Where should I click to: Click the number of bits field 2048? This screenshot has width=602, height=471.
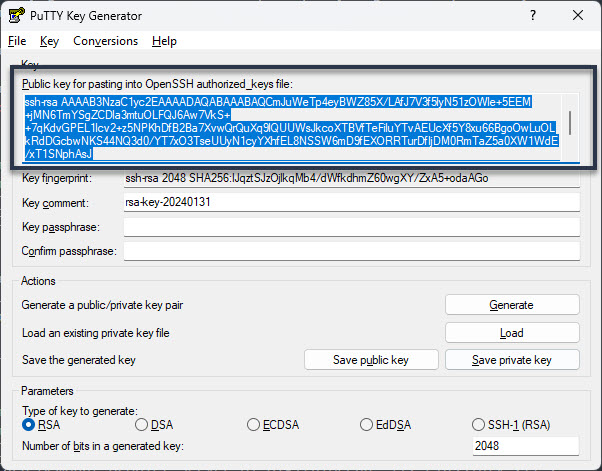click(525, 446)
